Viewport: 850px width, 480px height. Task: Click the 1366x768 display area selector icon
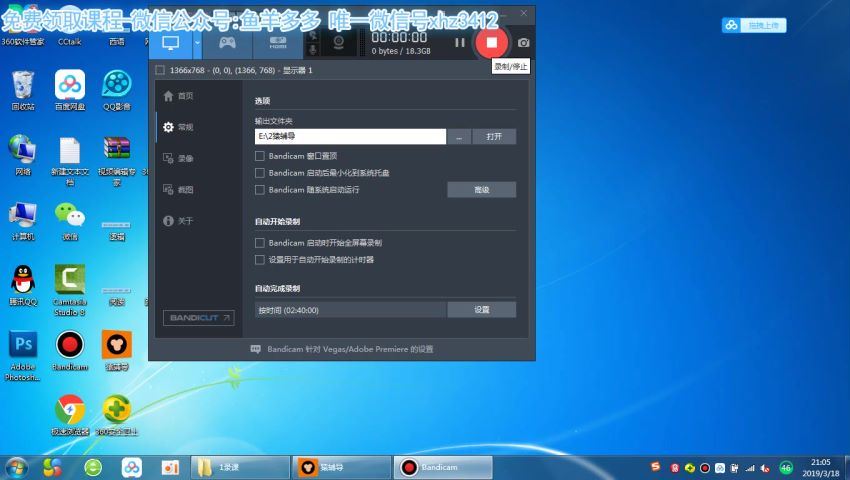coord(160,70)
